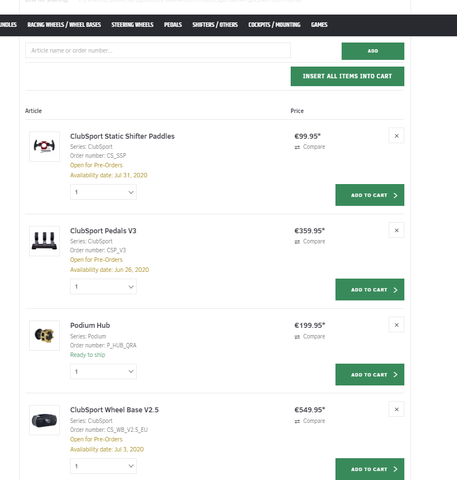Focus the article name or order number field
This screenshot has width=457, height=480.
[158, 50]
